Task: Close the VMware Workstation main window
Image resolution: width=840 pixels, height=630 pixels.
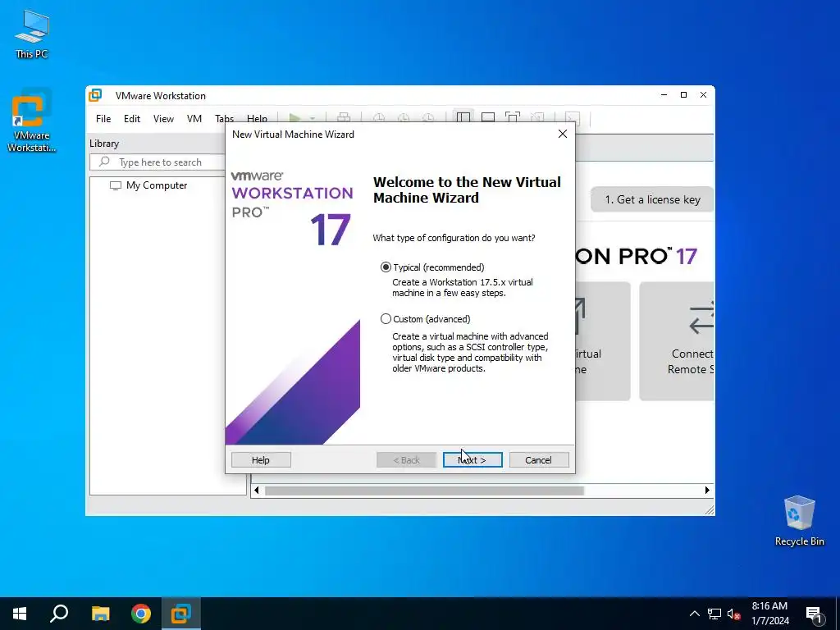Action: (703, 95)
